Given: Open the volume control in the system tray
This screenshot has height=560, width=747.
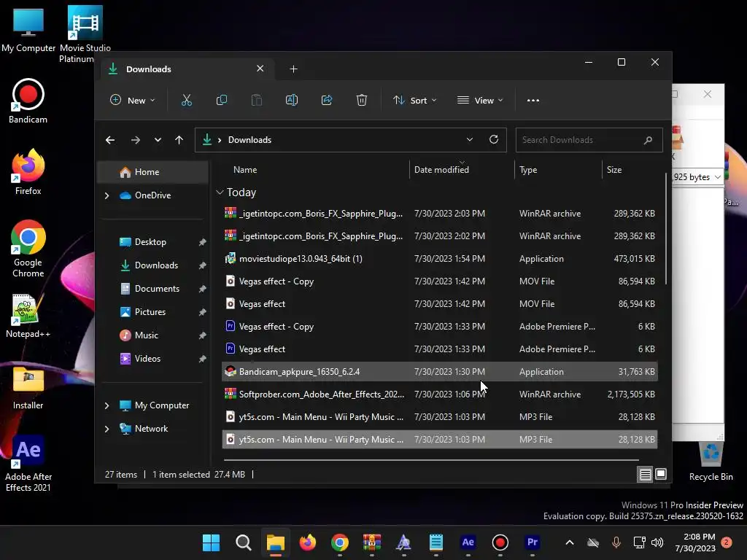Looking at the screenshot, I should 657,542.
